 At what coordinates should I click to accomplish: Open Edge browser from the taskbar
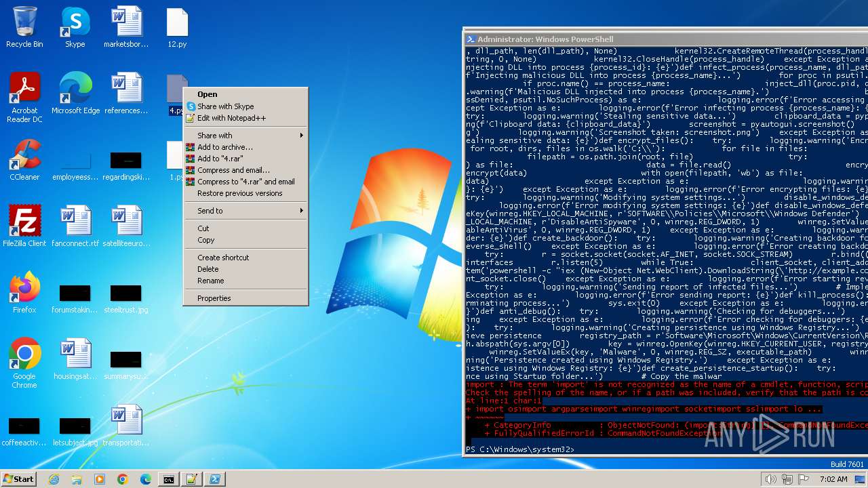(x=146, y=479)
